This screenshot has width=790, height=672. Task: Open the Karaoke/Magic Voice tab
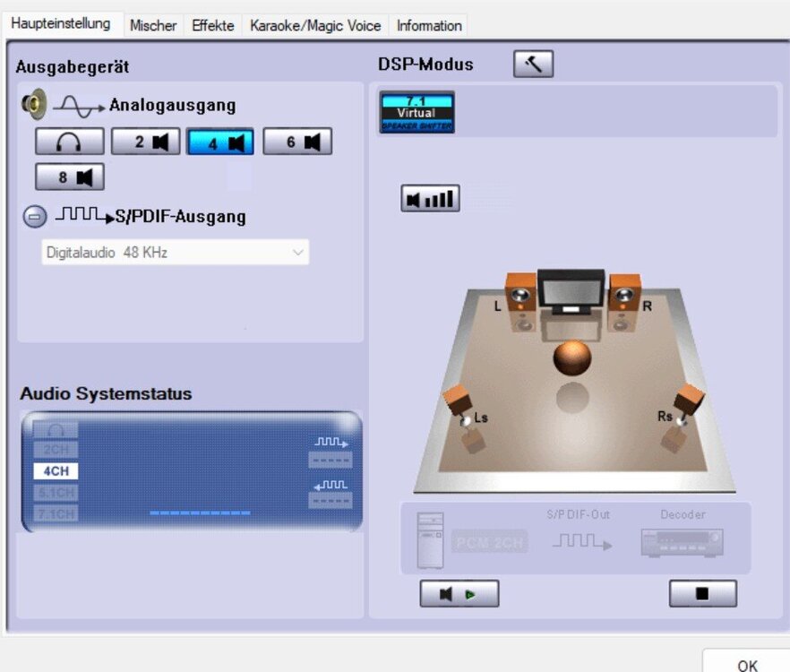[x=315, y=26]
